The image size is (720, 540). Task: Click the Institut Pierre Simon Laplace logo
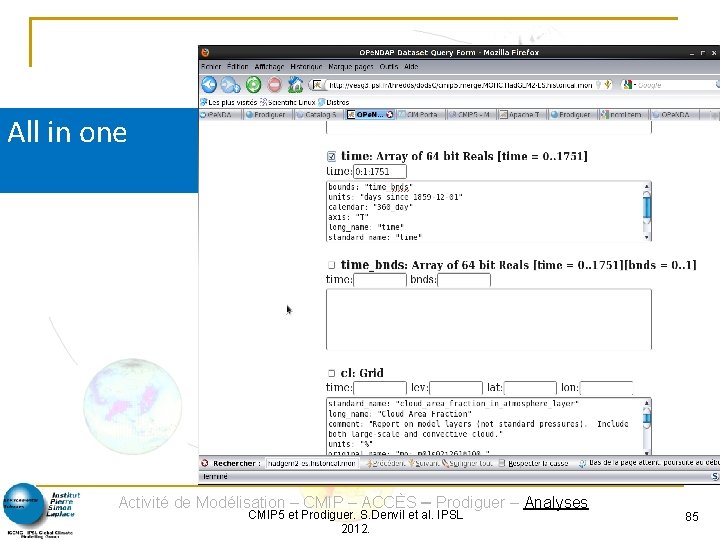coord(42,510)
